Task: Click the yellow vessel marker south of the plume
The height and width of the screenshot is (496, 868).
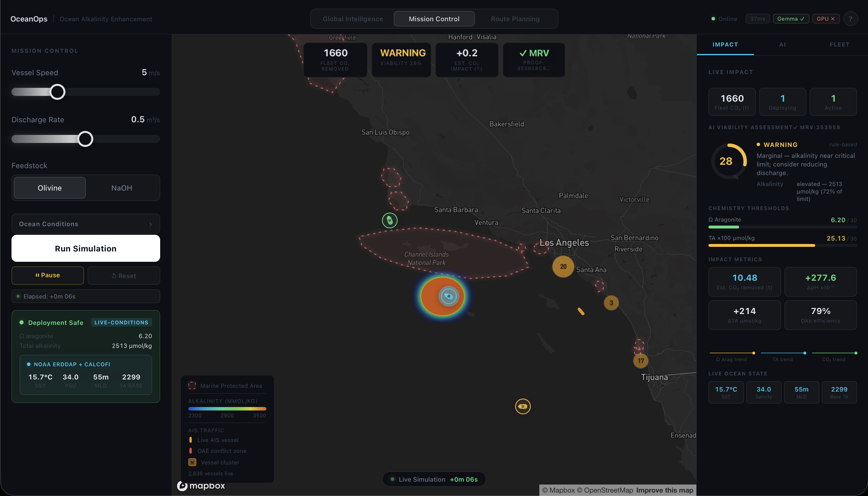Action: click(x=523, y=406)
